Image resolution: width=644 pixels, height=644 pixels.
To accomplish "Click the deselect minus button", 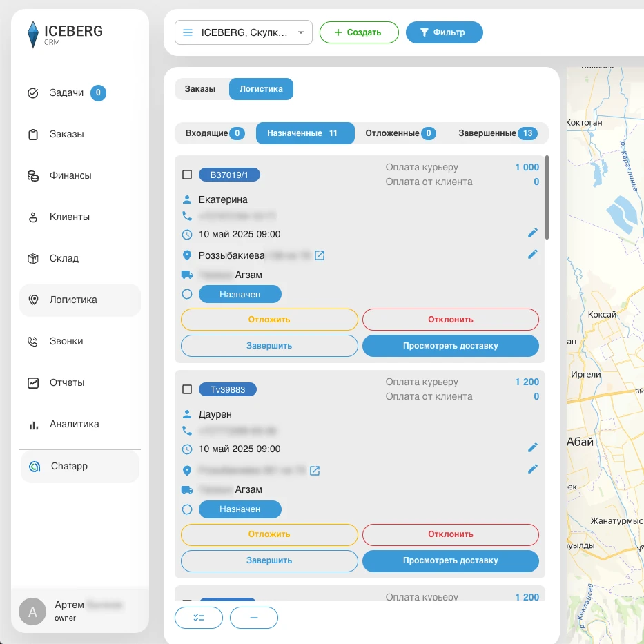I will click(x=254, y=618).
